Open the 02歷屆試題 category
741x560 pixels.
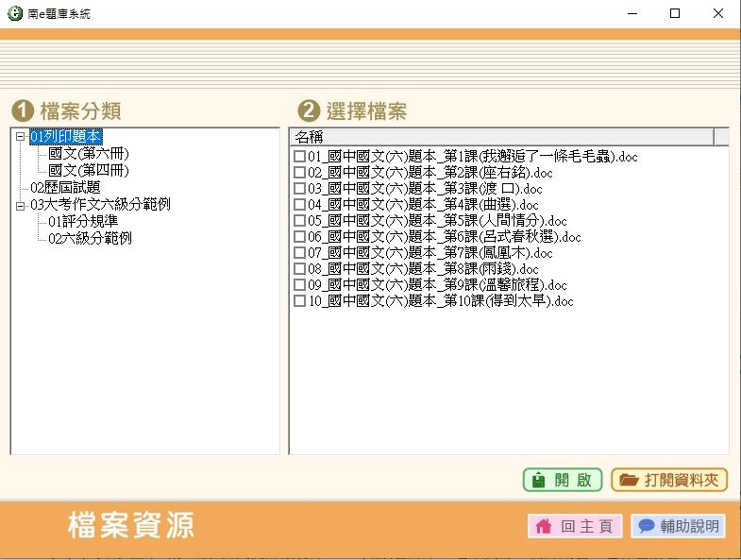(x=65, y=188)
